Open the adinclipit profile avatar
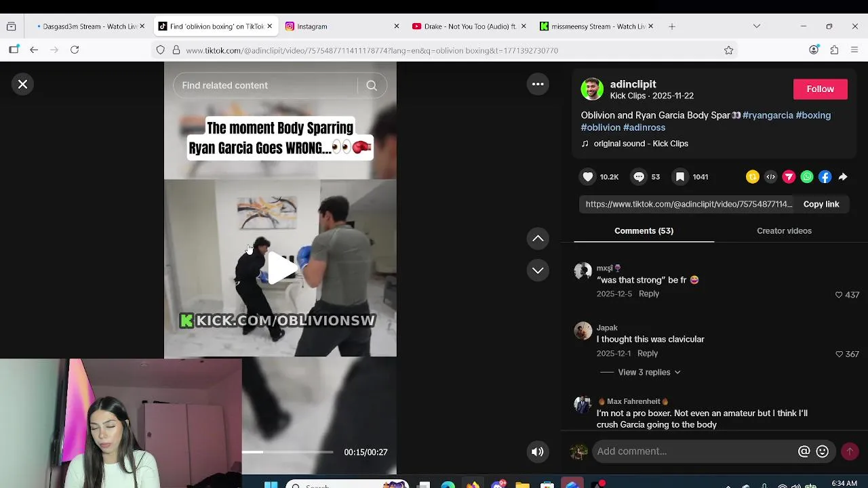 592,89
